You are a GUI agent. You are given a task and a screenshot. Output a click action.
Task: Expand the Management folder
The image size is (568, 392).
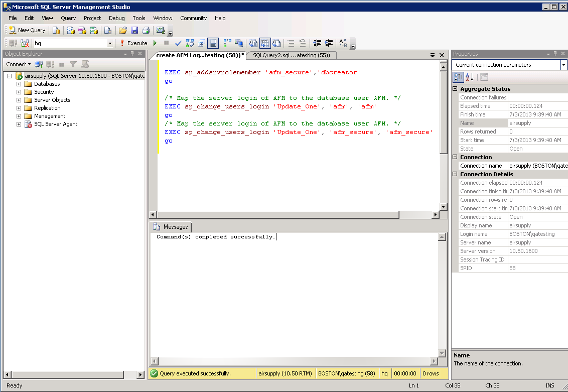pyautogui.click(x=19, y=116)
